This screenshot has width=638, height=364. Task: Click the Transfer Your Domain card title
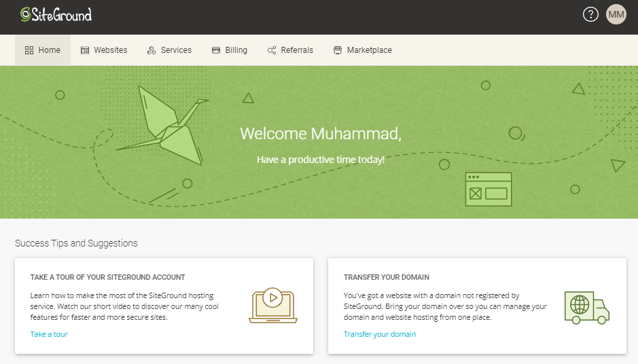(x=386, y=277)
